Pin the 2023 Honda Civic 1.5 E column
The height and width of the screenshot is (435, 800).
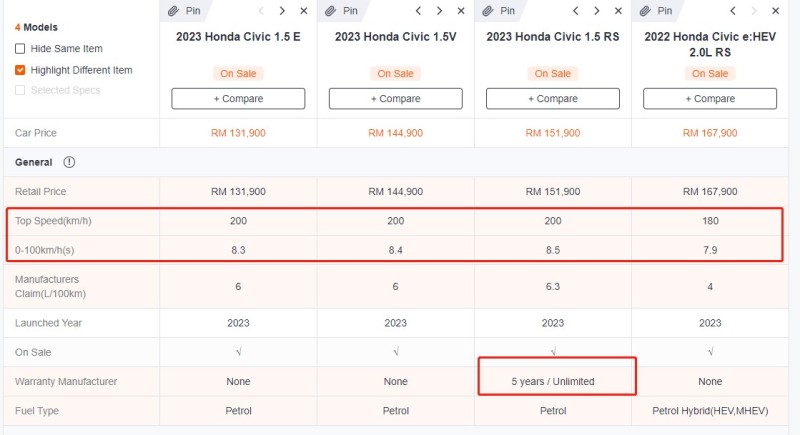(x=184, y=11)
